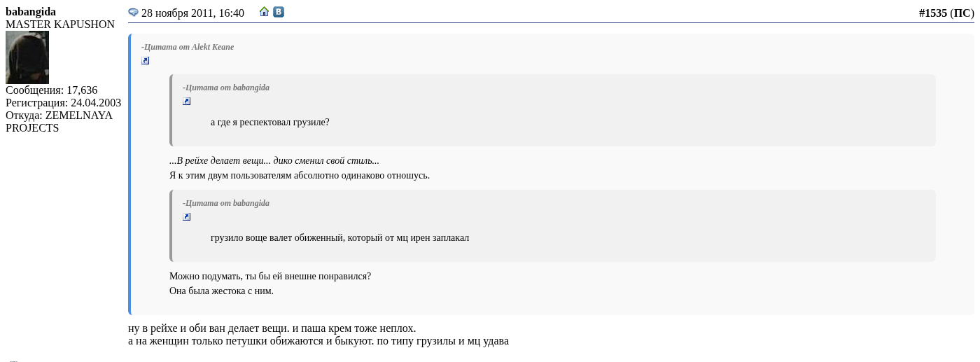The width and height of the screenshot is (980, 362).
Task: Click the arrow icon above the «а где я респектовал» quote
Action: (187, 102)
